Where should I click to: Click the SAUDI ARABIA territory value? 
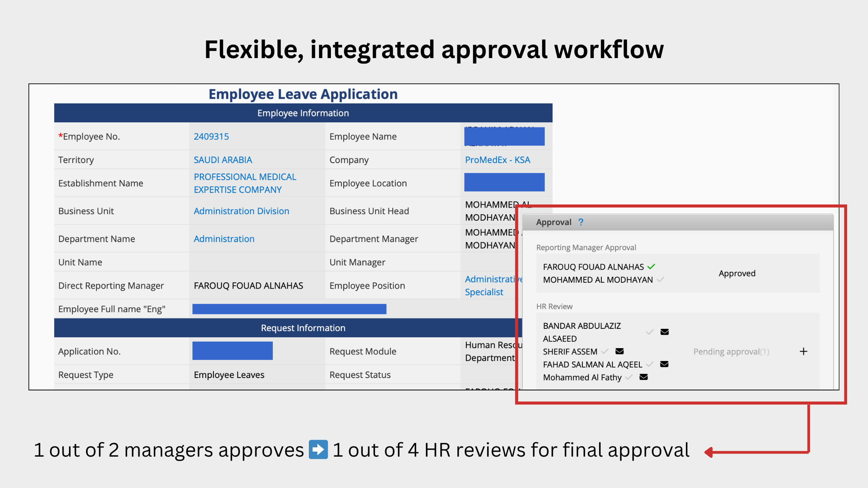pyautogui.click(x=223, y=160)
